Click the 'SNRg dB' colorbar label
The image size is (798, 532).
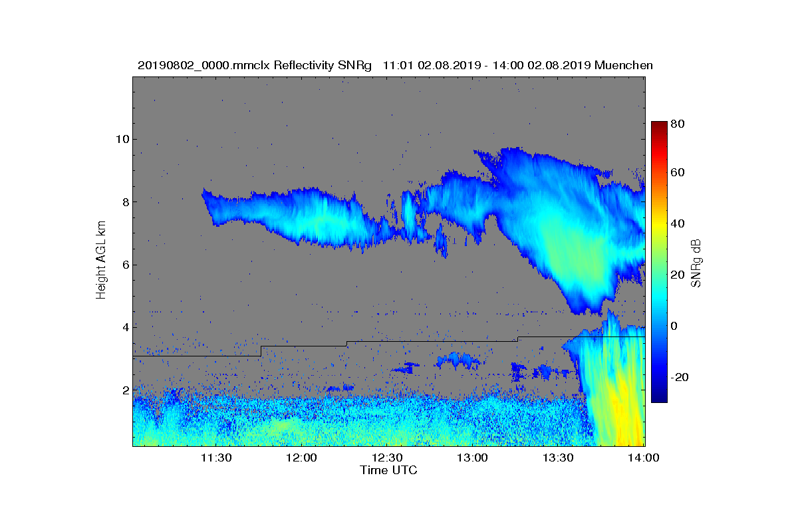[696, 263]
